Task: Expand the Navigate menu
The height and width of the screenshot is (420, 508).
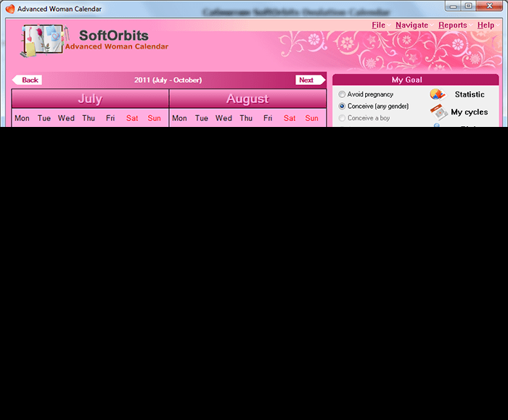Action: (411, 25)
